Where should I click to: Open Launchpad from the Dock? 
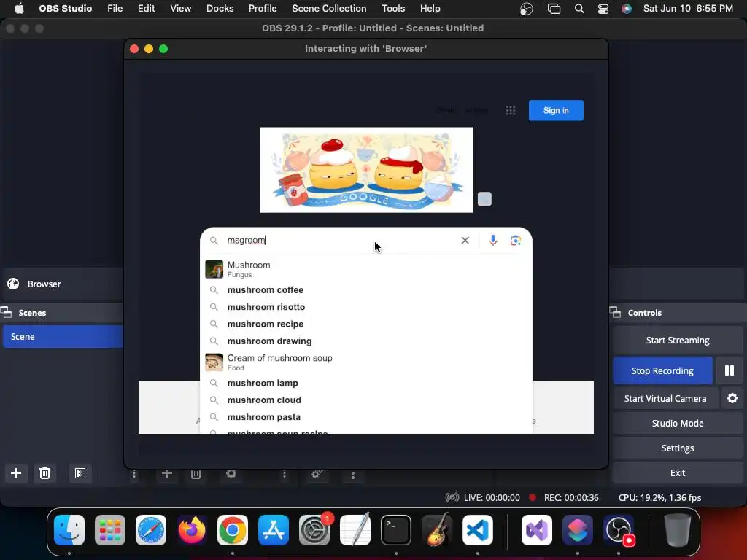[110, 530]
